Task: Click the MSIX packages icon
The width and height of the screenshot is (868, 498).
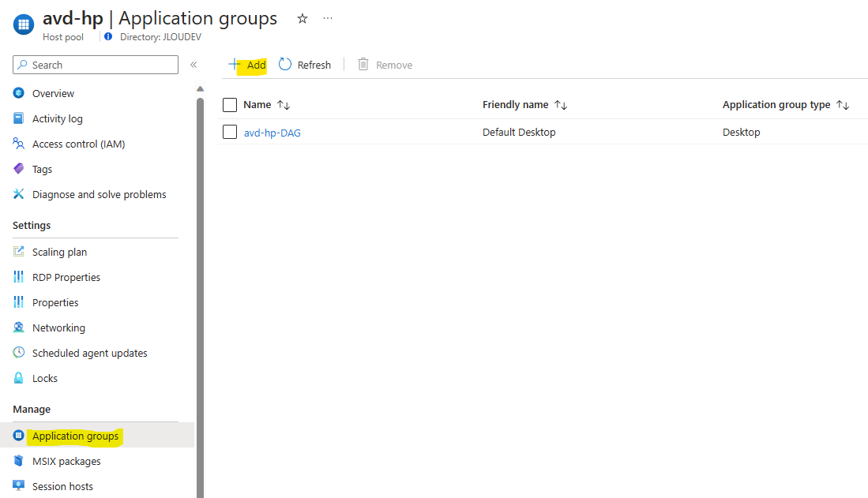Action: (19, 461)
